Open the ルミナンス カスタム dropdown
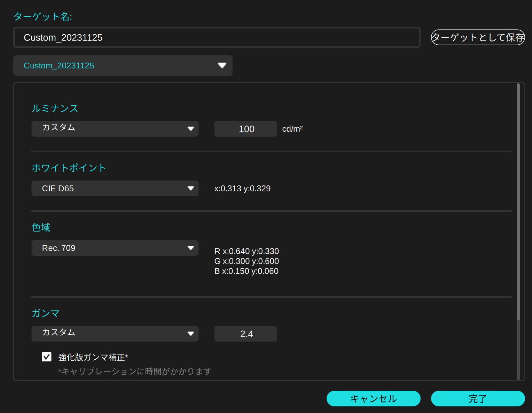 point(115,129)
